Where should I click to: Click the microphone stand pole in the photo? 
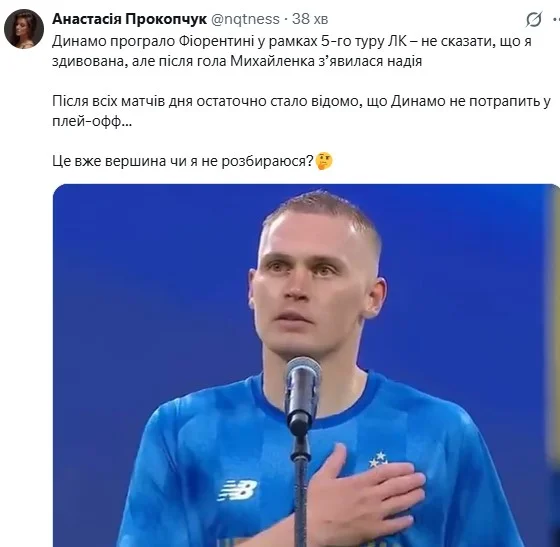pyautogui.click(x=302, y=489)
